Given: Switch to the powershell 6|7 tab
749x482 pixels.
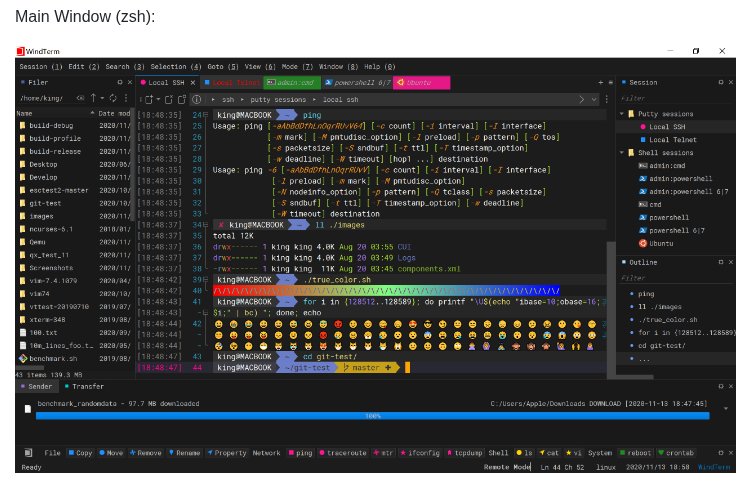Looking at the screenshot, I should tap(357, 83).
